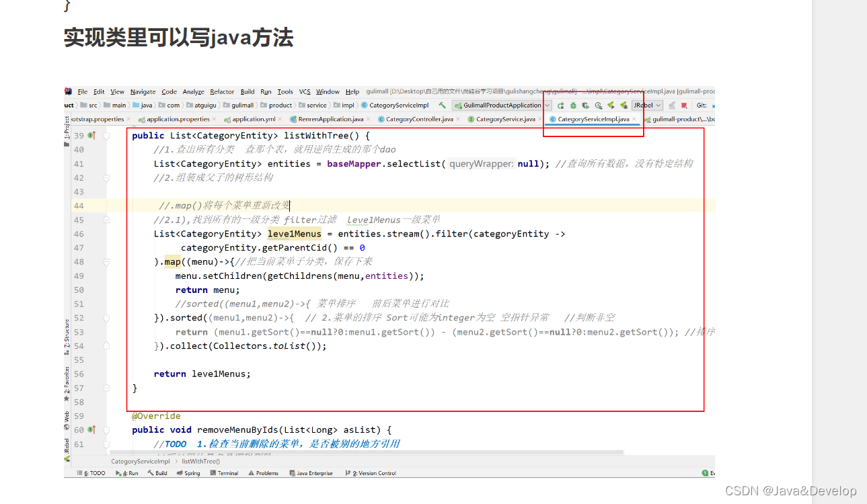Click the JRebel Debug rocket icon

[624, 106]
